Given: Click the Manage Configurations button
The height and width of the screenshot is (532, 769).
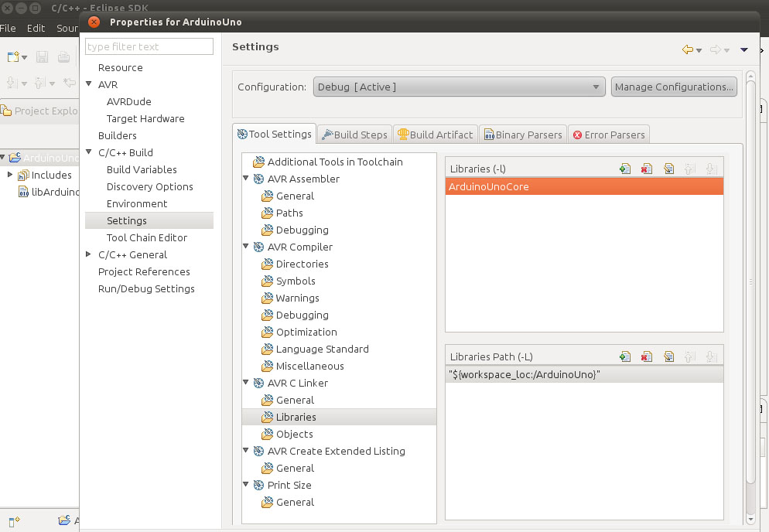Looking at the screenshot, I should tap(674, 87).
